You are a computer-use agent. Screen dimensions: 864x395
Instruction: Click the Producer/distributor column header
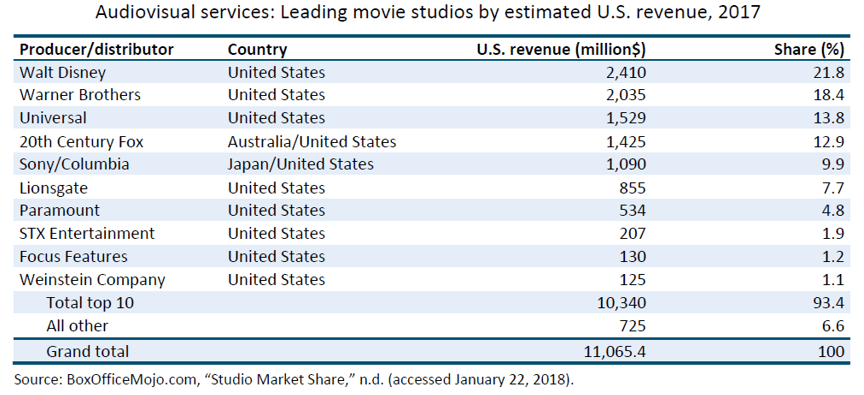96,50
